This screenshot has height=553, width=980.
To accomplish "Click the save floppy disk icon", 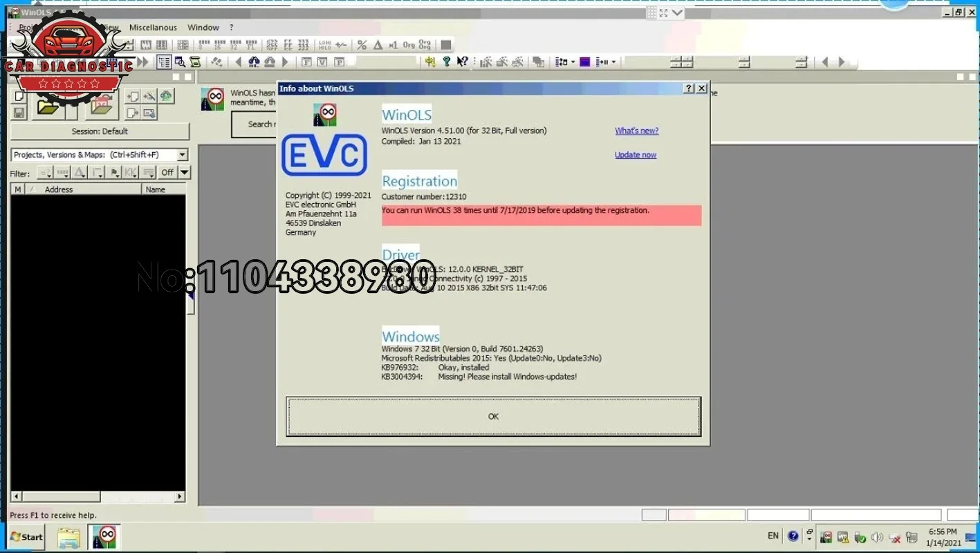I will tap(19, 113).
